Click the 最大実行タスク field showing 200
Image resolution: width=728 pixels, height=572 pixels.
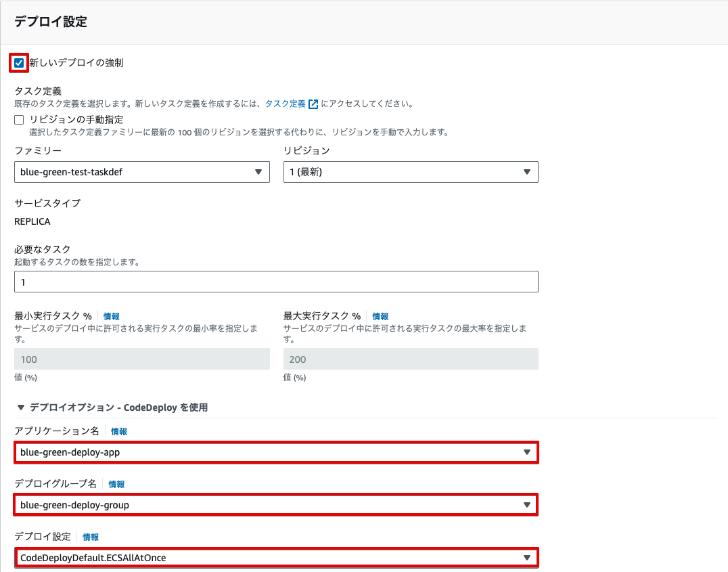tap(411, 359)
